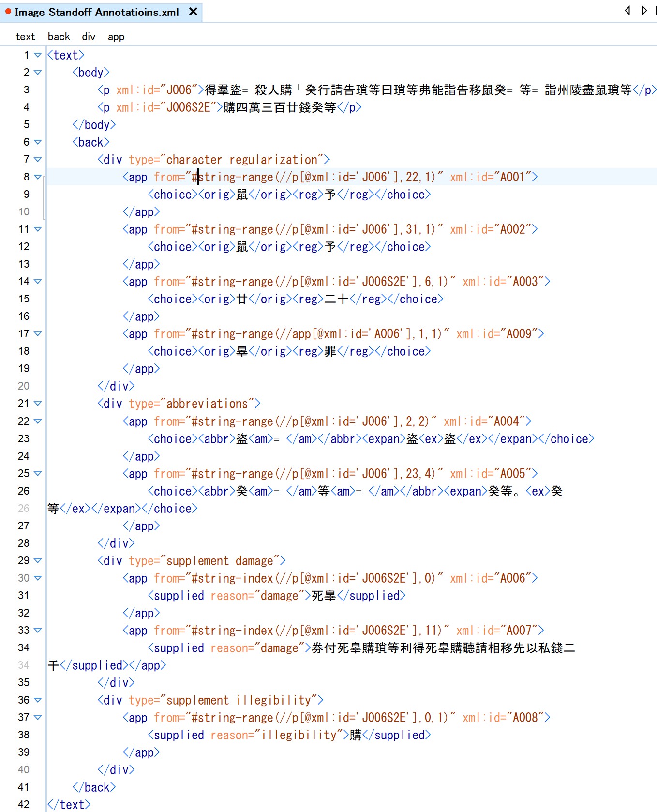Click line number 3 in the gutter

(27, 90)
